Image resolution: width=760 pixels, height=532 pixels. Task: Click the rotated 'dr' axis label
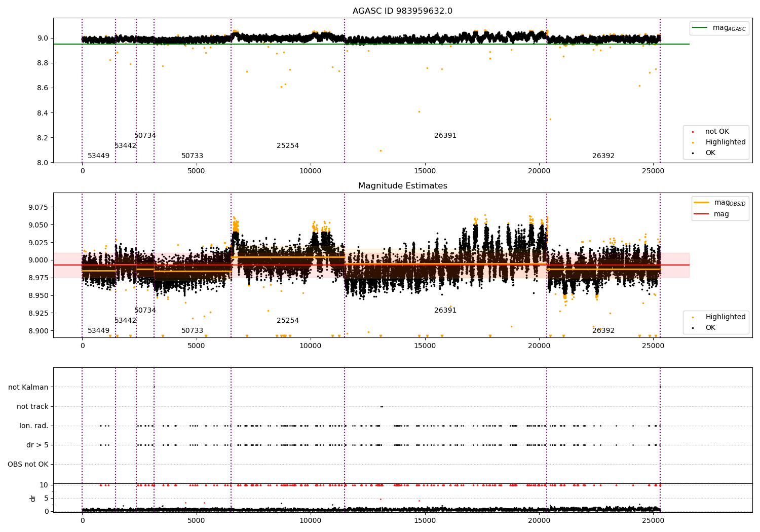33,498
